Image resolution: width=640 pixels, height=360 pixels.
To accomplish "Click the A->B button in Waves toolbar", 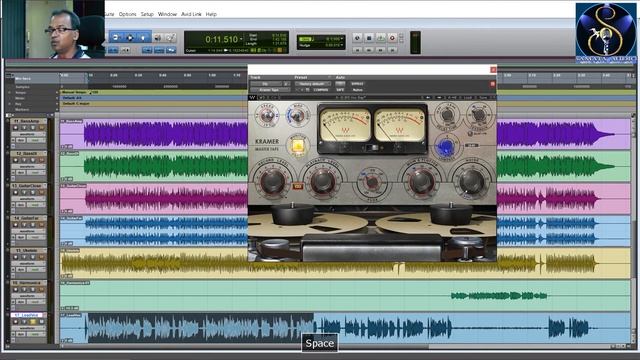I will point(452,98).
